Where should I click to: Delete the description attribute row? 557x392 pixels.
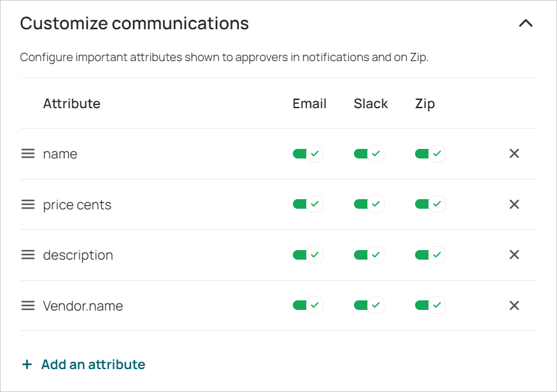(x=514, y=255)
